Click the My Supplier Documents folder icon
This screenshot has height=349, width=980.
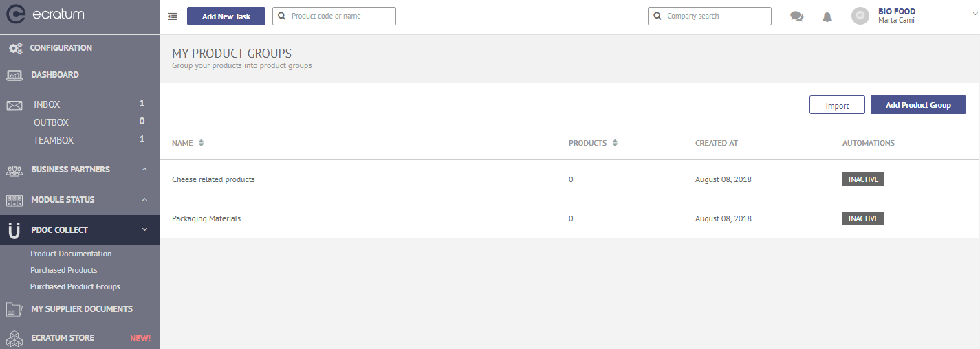15,309
